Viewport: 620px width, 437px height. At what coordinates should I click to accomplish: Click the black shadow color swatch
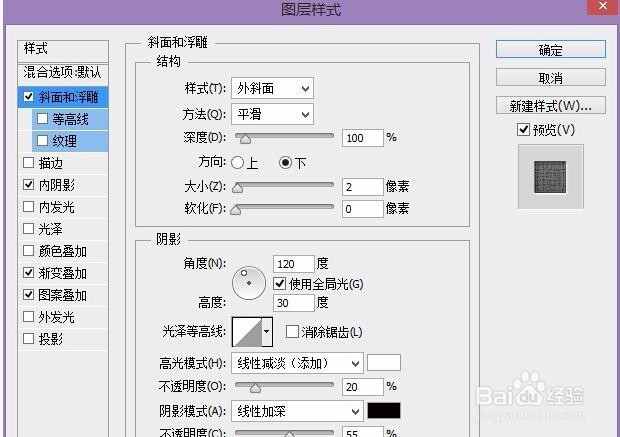pos(384,411)
